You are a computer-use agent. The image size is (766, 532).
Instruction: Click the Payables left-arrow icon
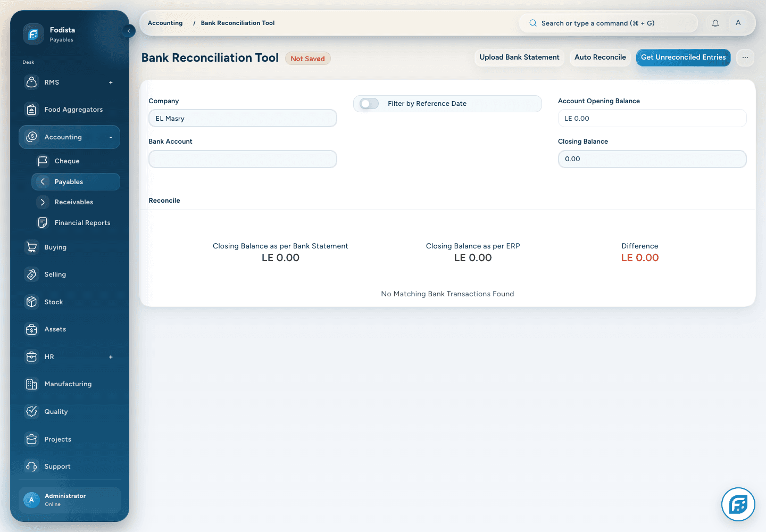pyautogui.click(x=43, y=182)
